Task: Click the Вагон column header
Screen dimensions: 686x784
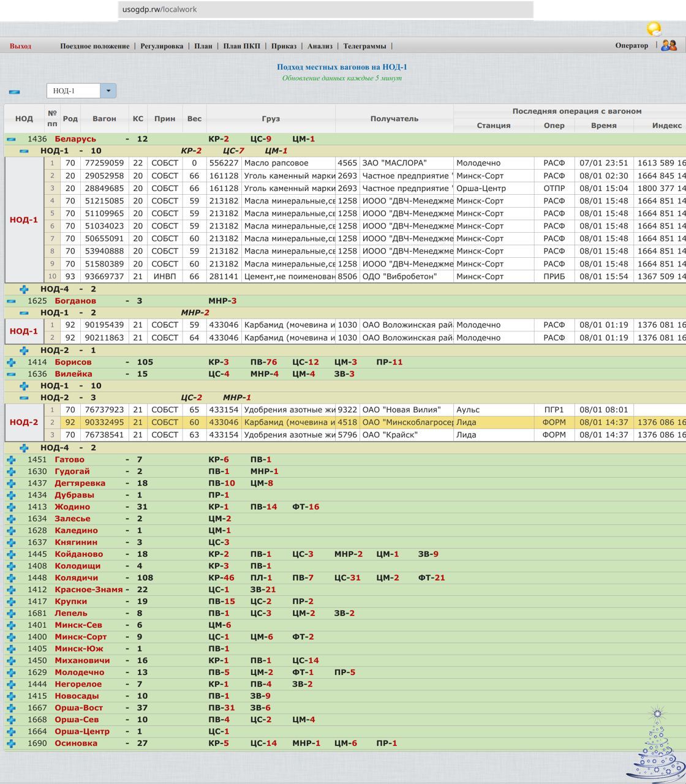Action: (x=104, y=118)
